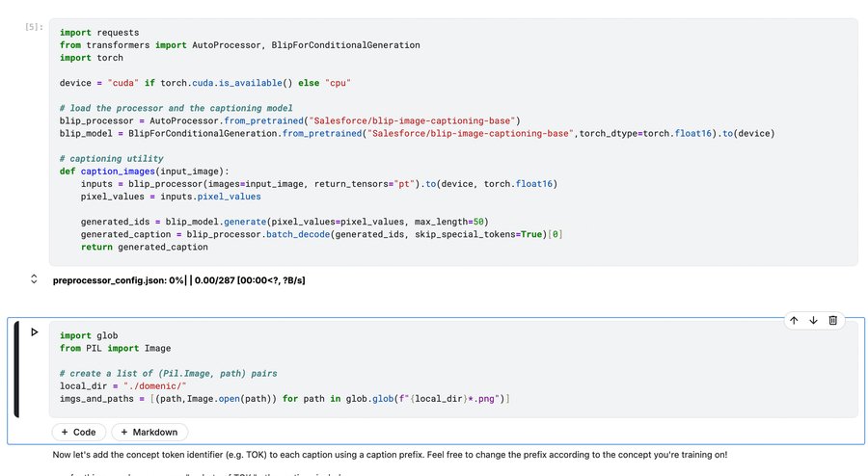Collapse the preprocessor_config.json output
The width and height of the screenshot is (868, 476).
tap(35, 279)
